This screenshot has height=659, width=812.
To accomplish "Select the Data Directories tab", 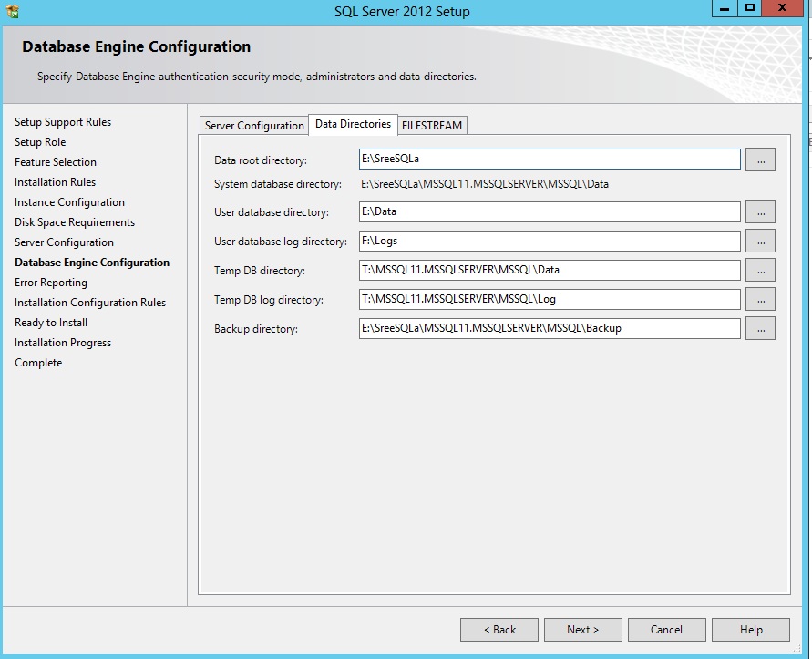I will (353, 124).
